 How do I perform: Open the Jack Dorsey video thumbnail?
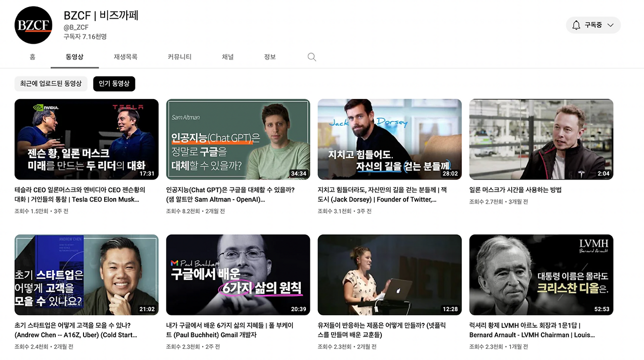click(389, 139)
